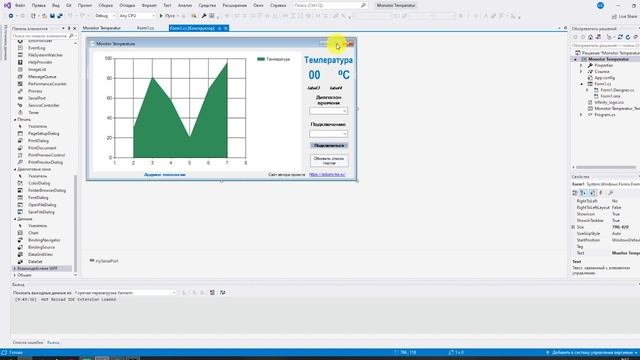
Task: Click the Visual Studio search box
Action: coord(330,5)
